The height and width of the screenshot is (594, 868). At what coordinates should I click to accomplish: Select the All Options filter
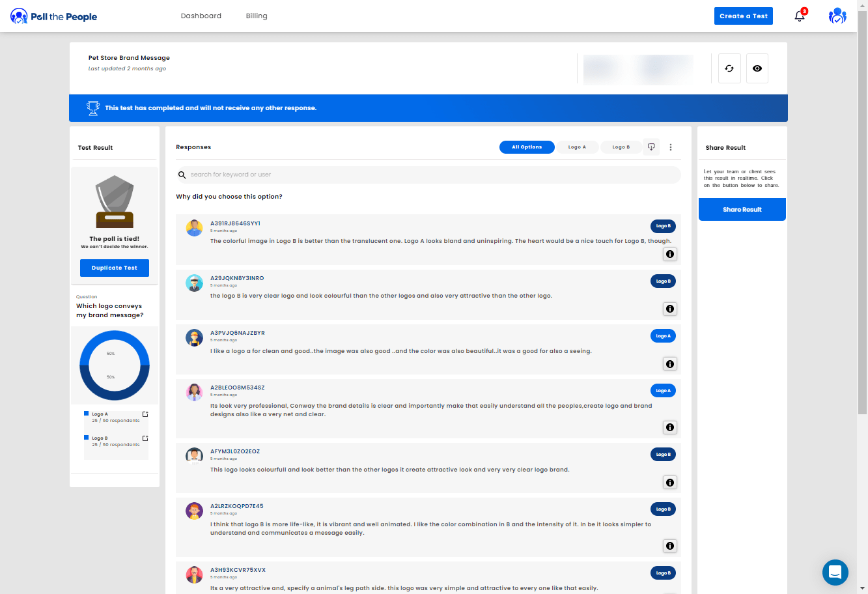[527, 147]
